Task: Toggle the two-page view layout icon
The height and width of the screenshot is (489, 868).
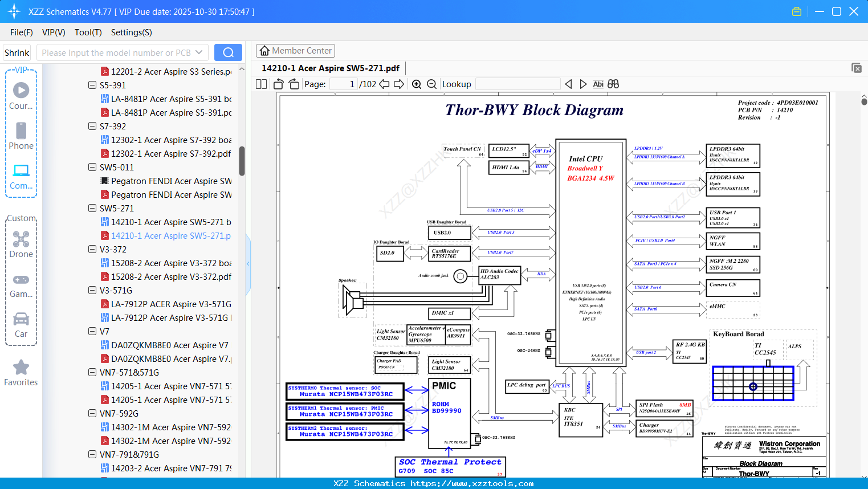Action: [262, 84]
